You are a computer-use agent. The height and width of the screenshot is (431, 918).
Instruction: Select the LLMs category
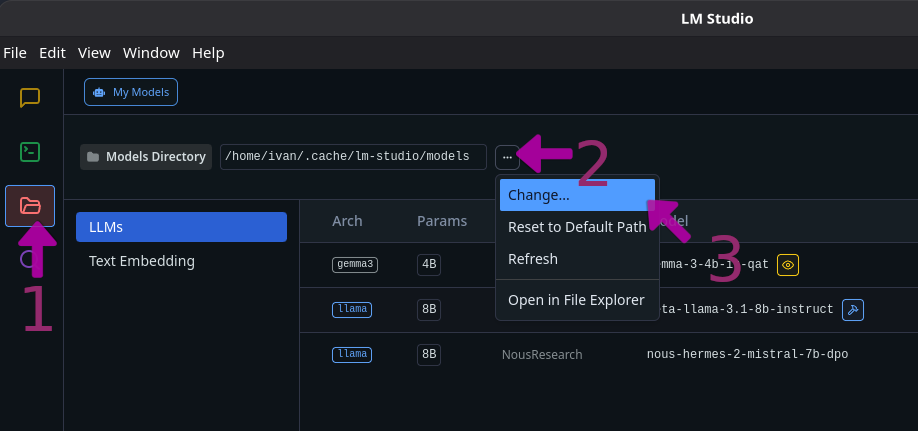181,227
